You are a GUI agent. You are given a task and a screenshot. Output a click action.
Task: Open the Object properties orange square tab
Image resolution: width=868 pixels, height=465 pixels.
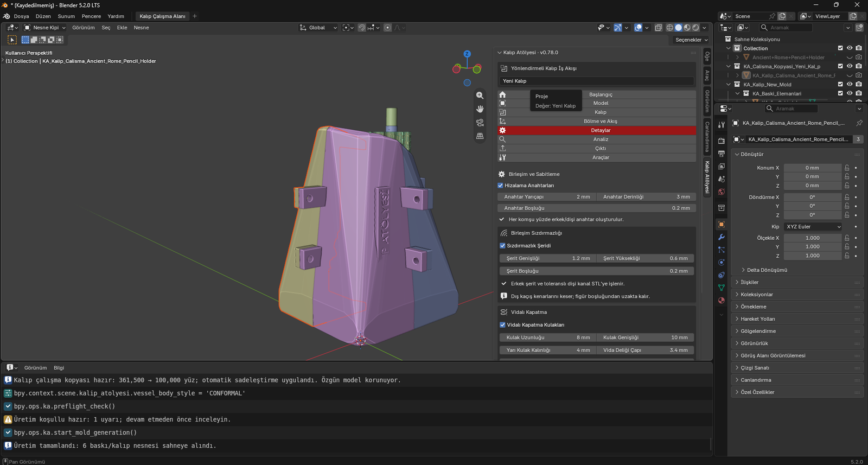721,224
